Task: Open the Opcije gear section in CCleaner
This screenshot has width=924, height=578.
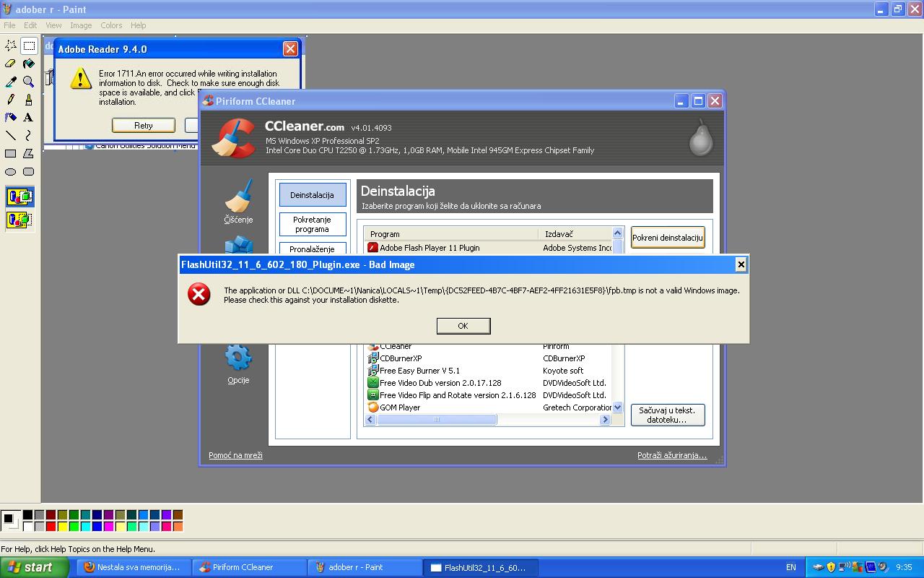Action: 238,363
